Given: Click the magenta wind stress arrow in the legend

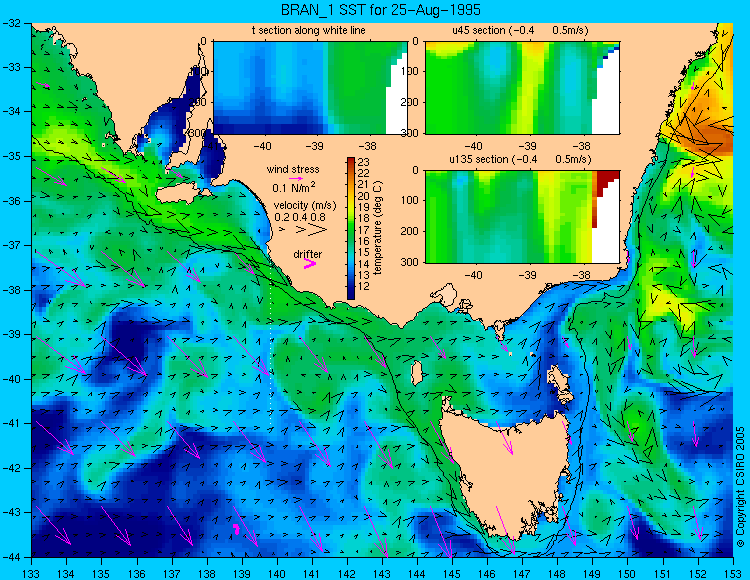Looking at the screenshot, I should pyautogui.click(x=297, y=178).
